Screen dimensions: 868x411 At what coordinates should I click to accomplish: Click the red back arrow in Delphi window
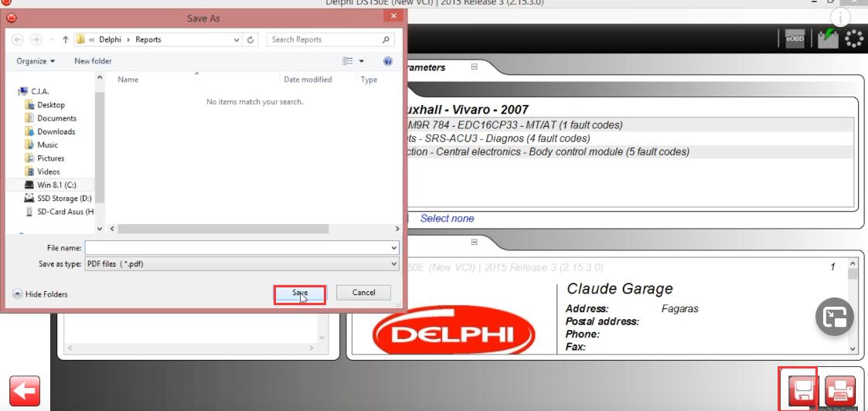click(x=25, y=391)
